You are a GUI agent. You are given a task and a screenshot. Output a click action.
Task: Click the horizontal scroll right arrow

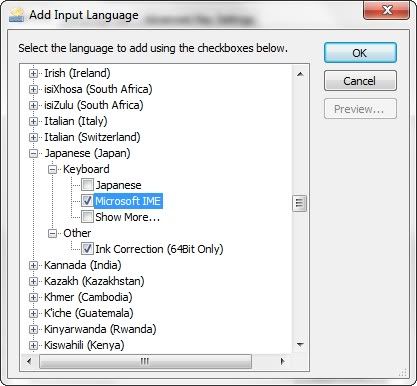[283, 361]
